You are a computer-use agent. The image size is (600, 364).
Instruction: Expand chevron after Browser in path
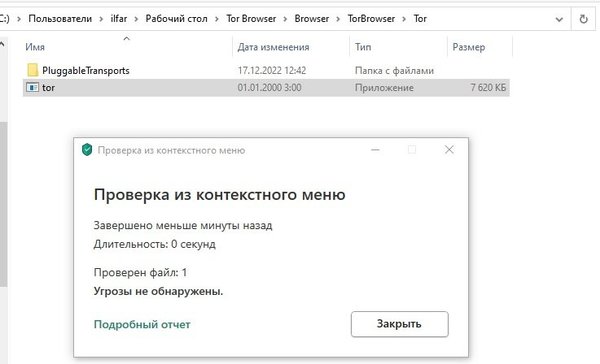tap(338, 19)
